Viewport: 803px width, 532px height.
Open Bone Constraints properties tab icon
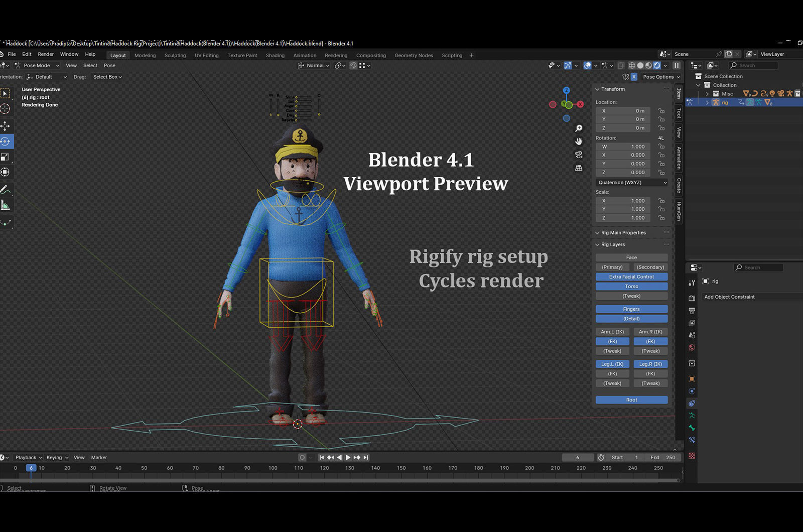[x=692, y=440]
